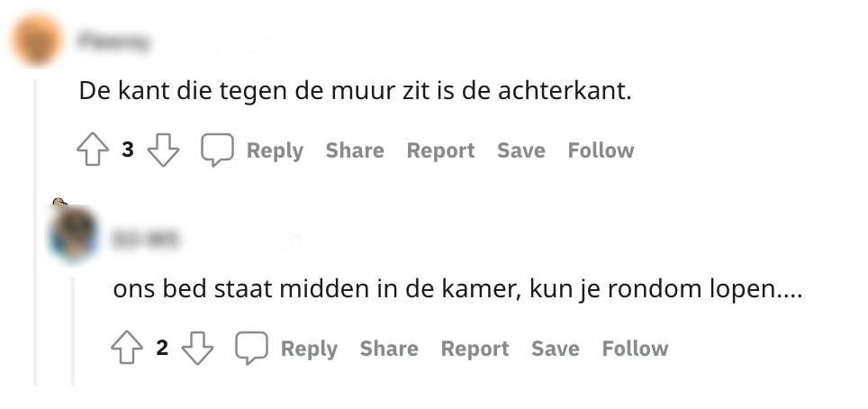Save the 'De kant die tegen' comment
868x409 pixels.
coord(520,150)
